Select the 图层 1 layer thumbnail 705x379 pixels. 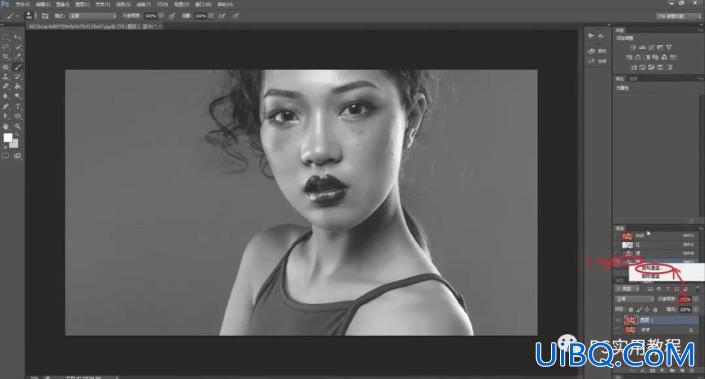(630, 320)
